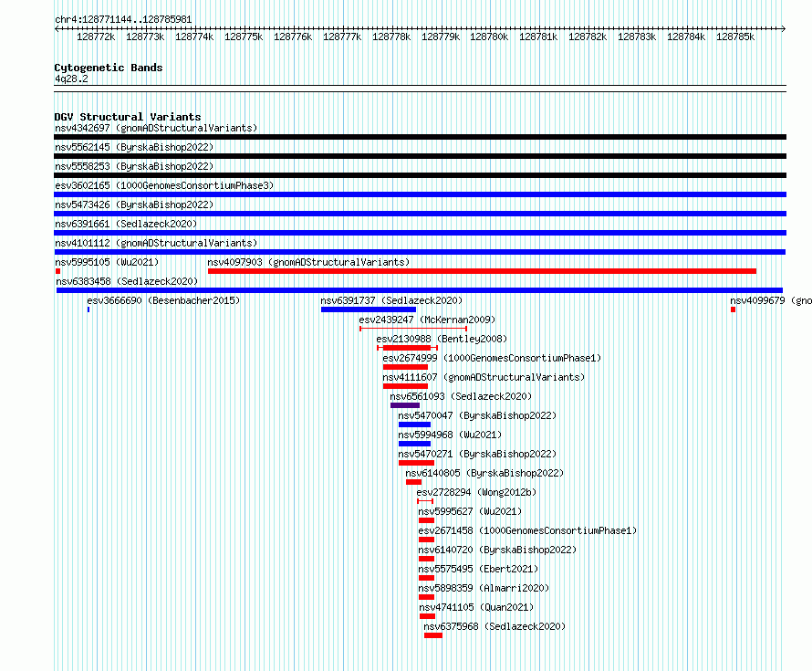812x671 pixels.
Task: Open nsv5470047 (ByrskaBishop2022) label
Action: click(x=477, y=415)
